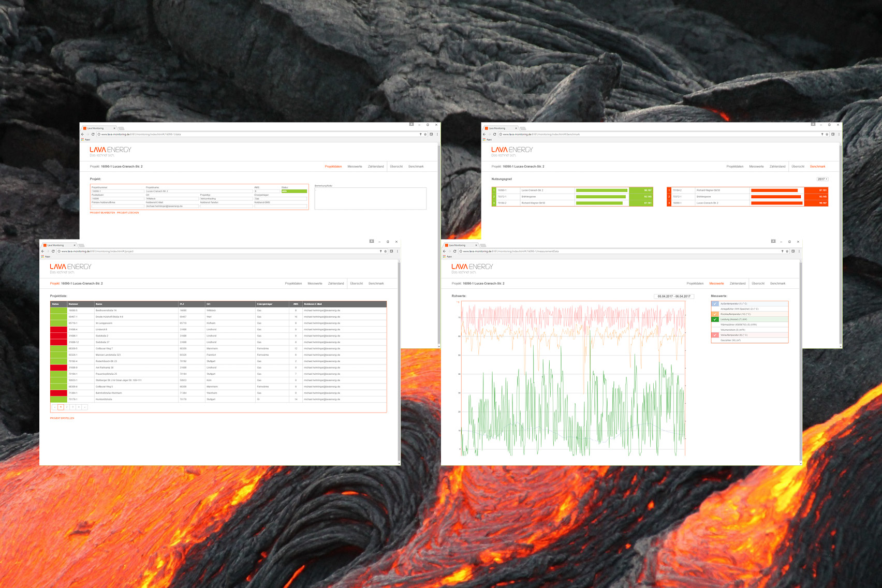Screen dimensions: 882x588
Task: Open Apps shortcut in Projektdaten browser window
Action: point(86,139)
